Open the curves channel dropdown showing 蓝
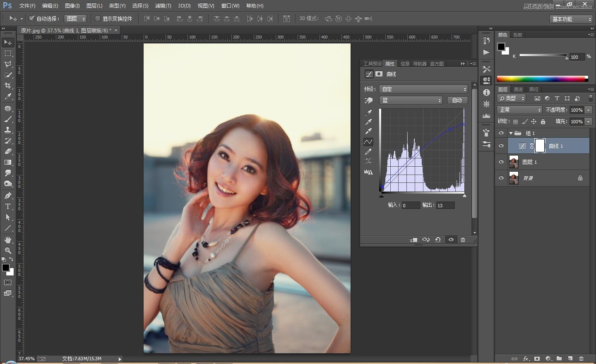Screen dimensions: 596x364 pos(411,100)
